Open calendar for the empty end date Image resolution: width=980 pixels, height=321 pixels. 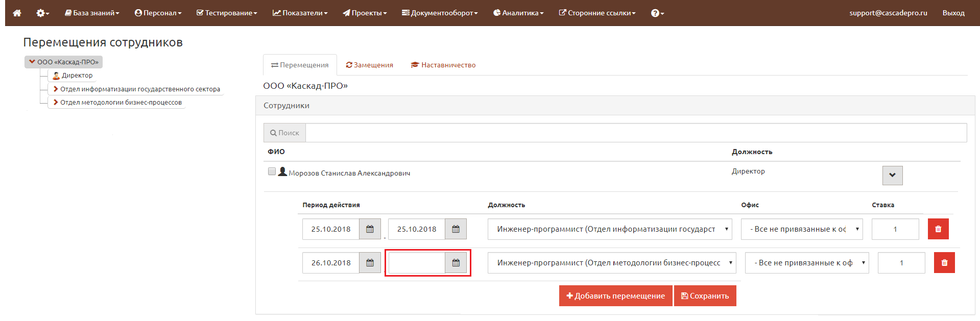456,263
